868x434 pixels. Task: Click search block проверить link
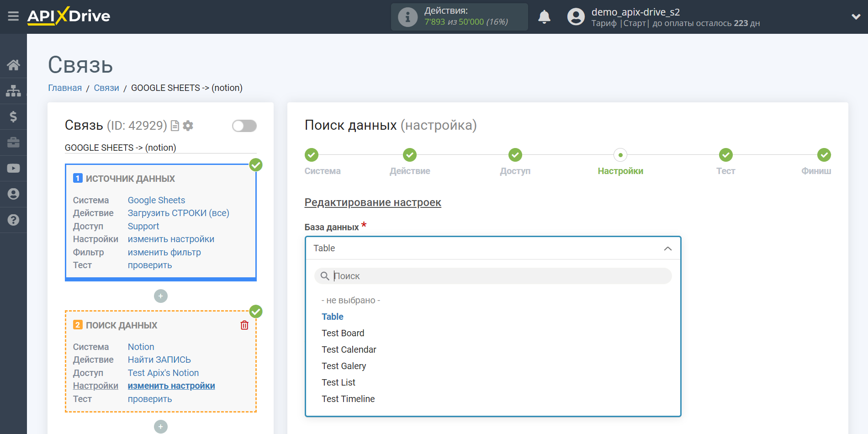[x=150, y=399]
